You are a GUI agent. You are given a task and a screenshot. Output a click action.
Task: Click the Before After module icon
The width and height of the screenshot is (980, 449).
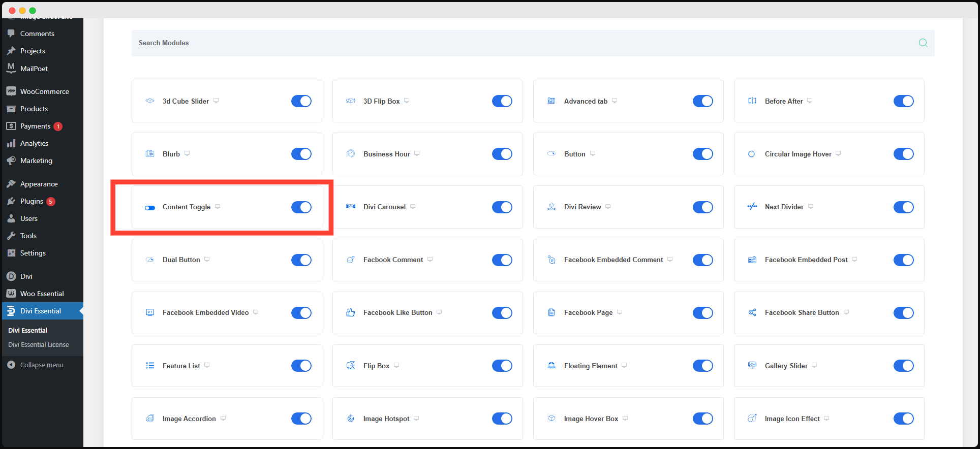point(752,101)
